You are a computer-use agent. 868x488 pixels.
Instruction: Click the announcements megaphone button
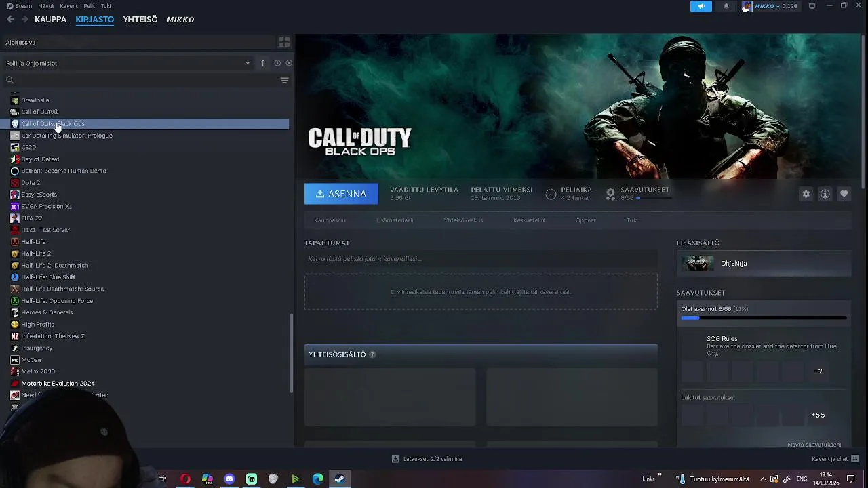701,6
